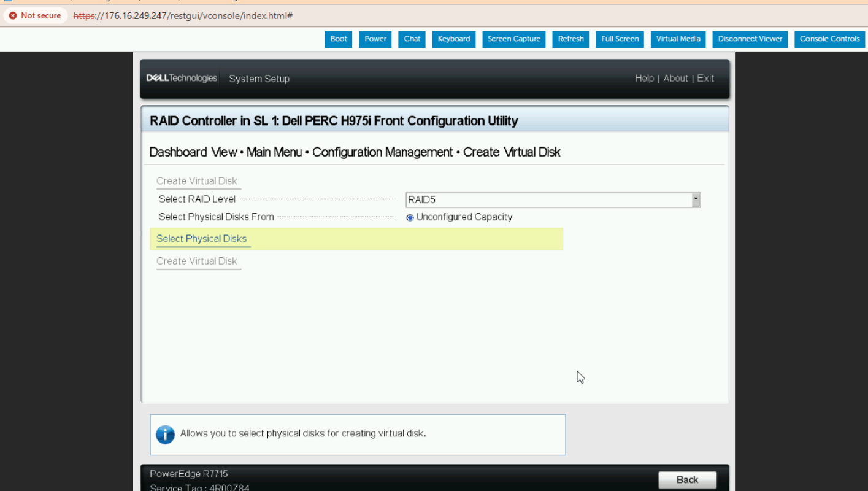Refresh the virtual console
This screenshot has height=491, width=868.
[570, 39]
